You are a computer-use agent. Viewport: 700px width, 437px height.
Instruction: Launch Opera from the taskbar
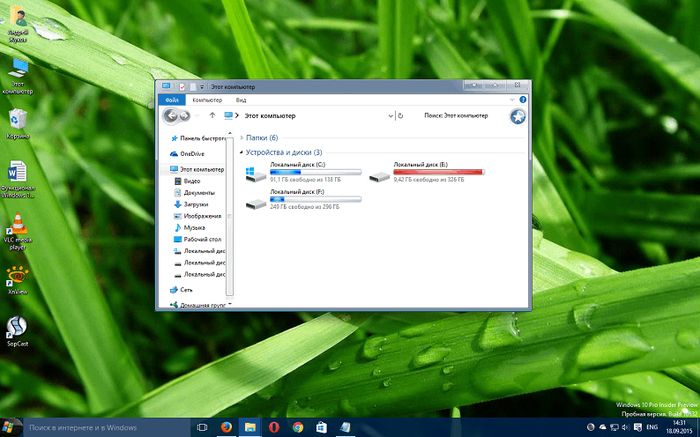click(274, 427)
